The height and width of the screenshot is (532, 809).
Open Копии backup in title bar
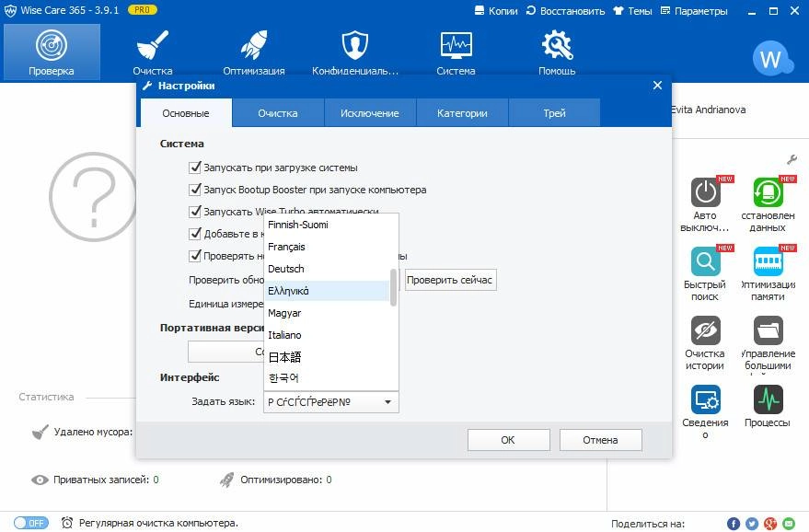tap(496, 11)
